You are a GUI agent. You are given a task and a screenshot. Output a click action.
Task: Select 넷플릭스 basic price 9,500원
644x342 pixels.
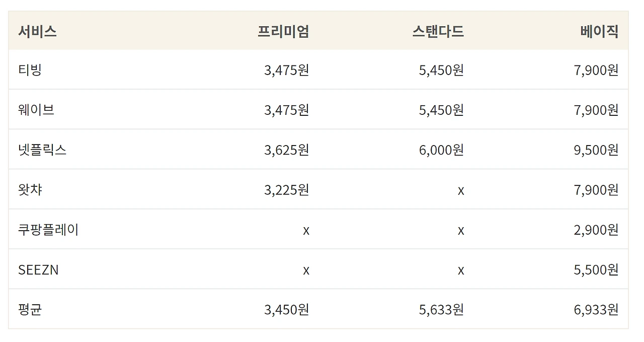click(596, 150)
